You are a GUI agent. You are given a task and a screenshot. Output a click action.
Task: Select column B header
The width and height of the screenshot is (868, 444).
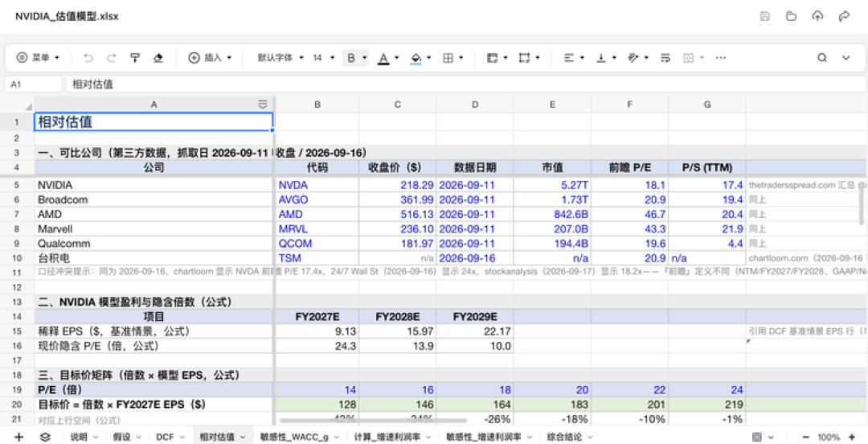317,105
